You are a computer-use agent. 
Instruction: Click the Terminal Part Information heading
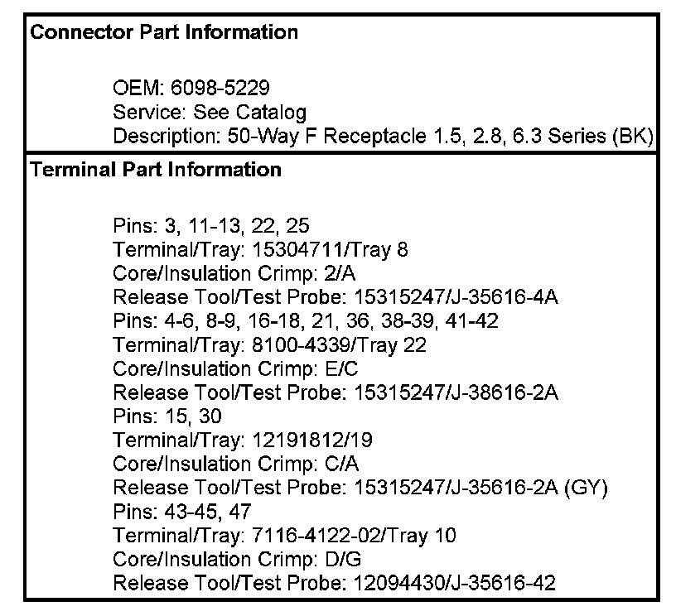[156, 170]
